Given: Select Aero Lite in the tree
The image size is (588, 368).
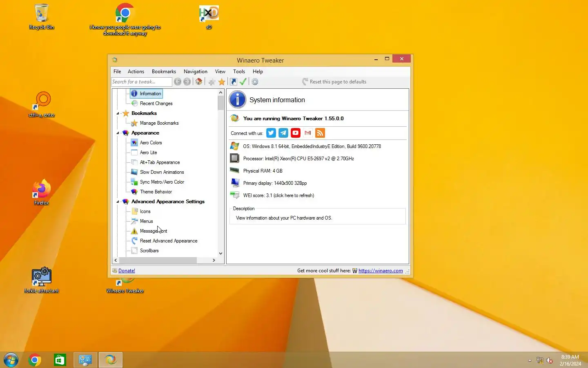Looking at the screenshot, I should click(148, 153).
